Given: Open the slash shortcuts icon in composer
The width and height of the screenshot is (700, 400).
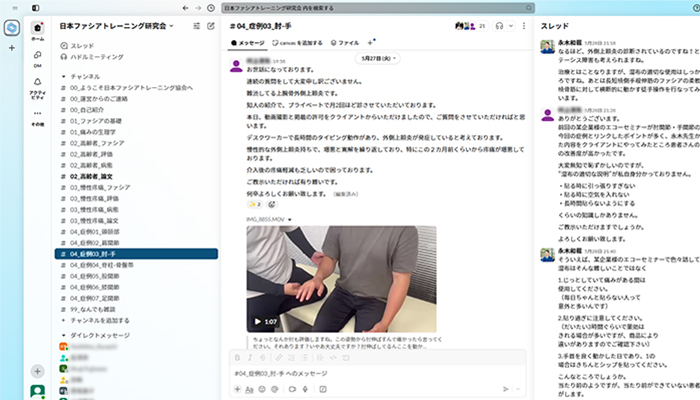Looking at the screenshot, I should pos(323,389).
